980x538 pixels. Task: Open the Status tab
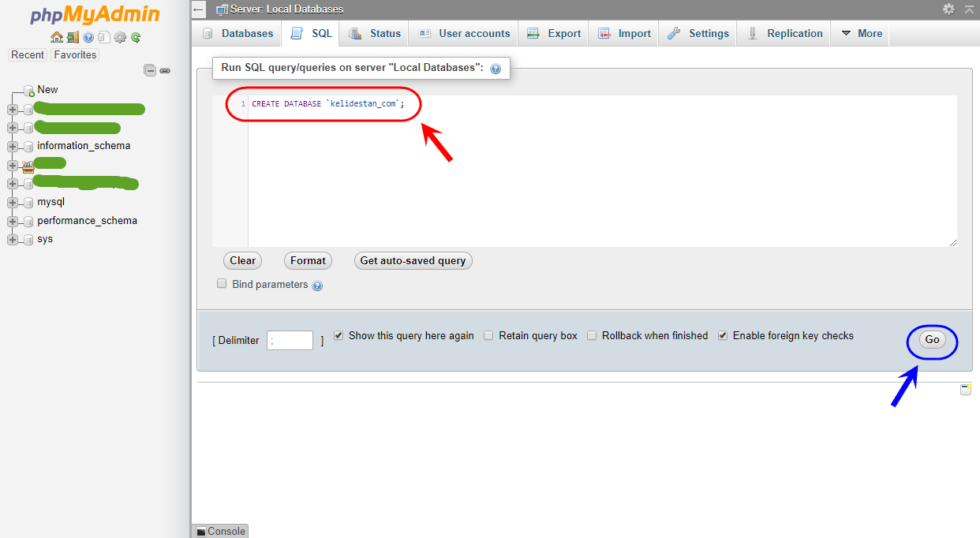coord(375,33)
